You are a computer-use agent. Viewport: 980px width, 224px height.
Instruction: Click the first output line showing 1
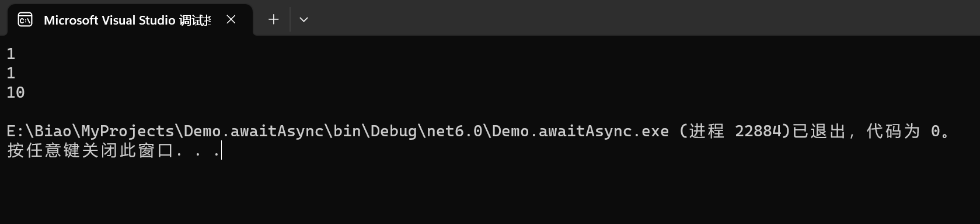pos(11,54)
